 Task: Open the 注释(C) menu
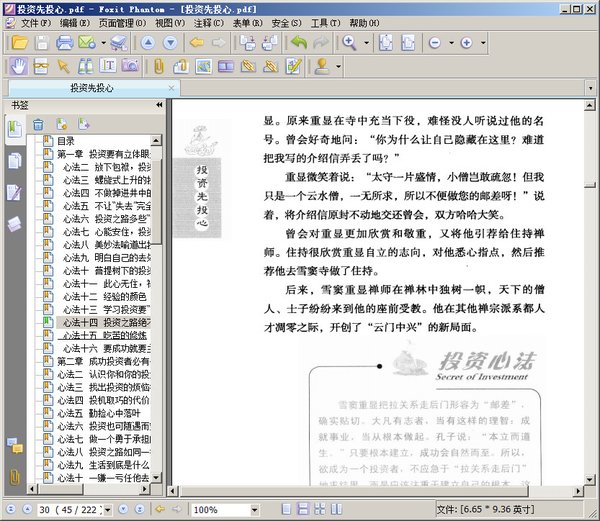209,22
